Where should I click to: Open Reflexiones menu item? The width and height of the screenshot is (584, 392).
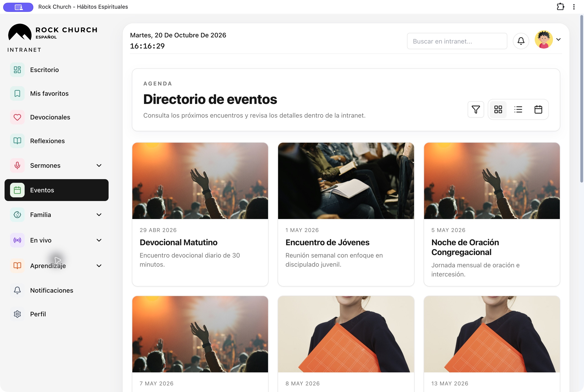[57, 141]
